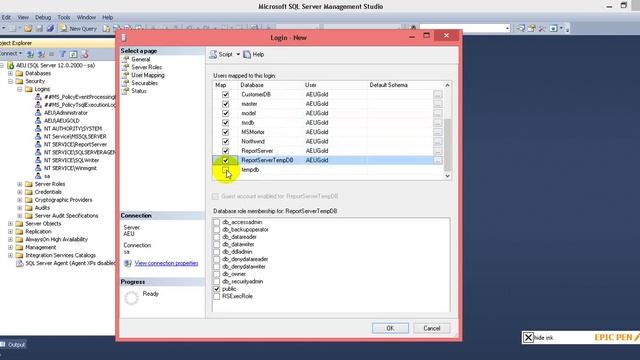Click the Filter funnel icon in Object Explorer
Image resolution: width=640 pixels, height=360 pixels.
tap(63, 54)
